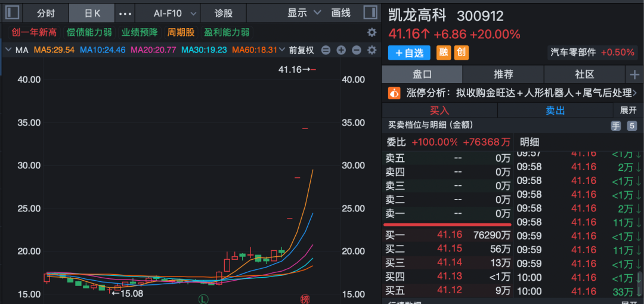Toggle the 手 unit display button

click(x=615, y=125)
